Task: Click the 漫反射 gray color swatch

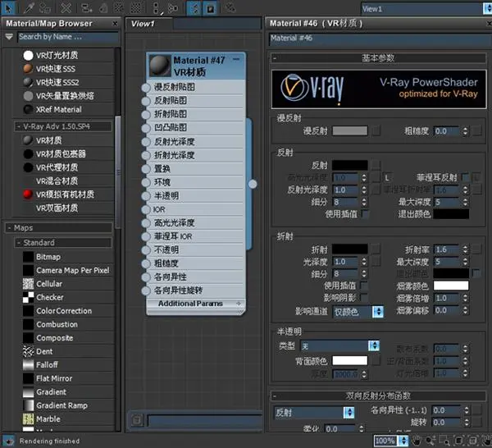Action: point(350,131)
